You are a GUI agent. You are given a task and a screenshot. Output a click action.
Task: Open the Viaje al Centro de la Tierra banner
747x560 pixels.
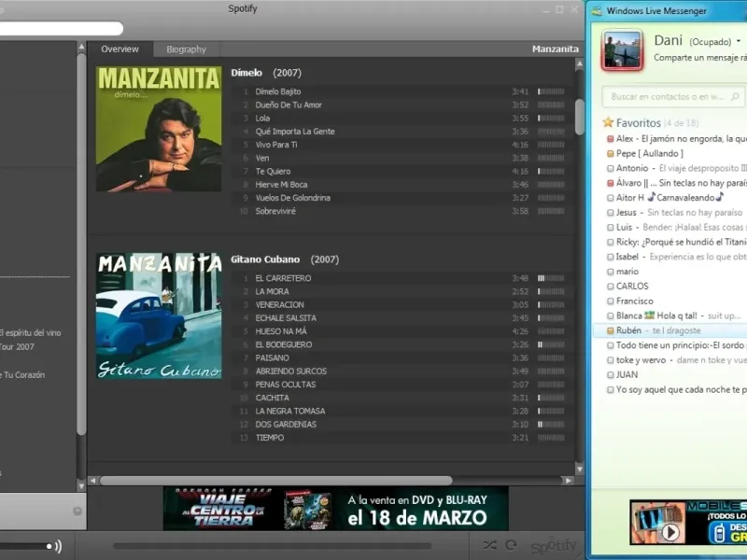coord(336,508)
